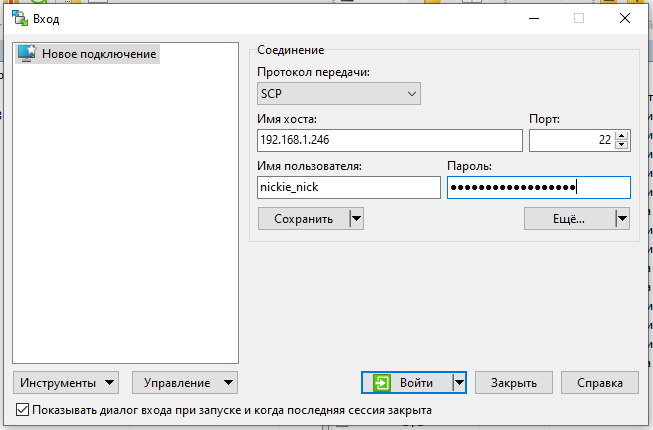Click the WinSCP icon in the title bar
Image resolution: width=653 pixels, height=430 pixels.
point(19,18)
